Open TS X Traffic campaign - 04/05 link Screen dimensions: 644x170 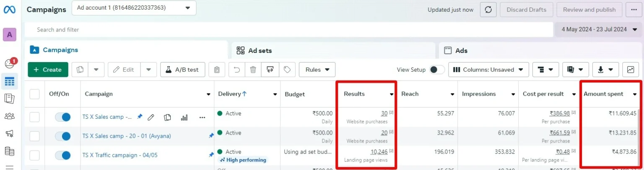pyautogui.click(x=120, y=155)
